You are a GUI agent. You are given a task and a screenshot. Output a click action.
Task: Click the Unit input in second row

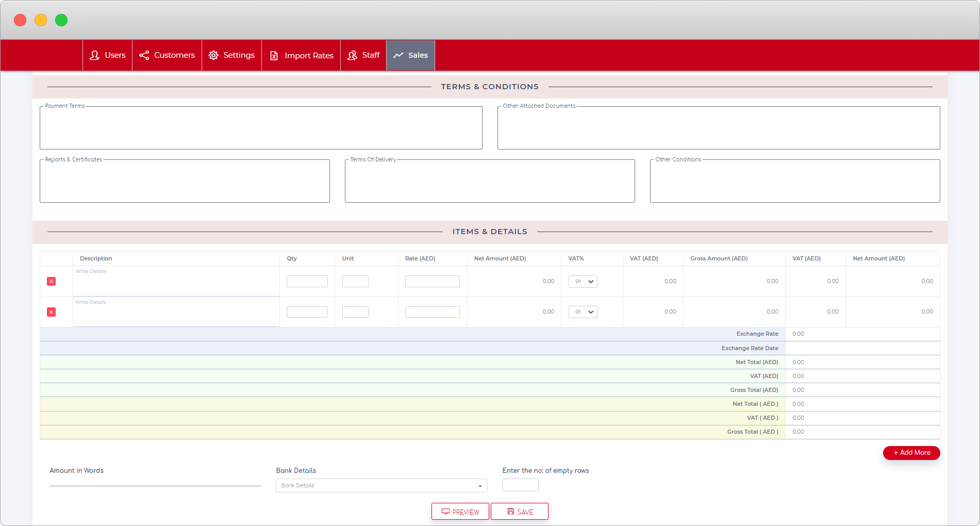(355, 312)
